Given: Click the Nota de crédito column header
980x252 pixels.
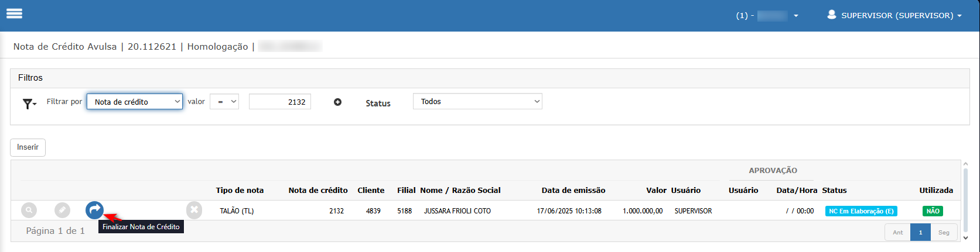Looking at the screenshot, I should 318,190.
